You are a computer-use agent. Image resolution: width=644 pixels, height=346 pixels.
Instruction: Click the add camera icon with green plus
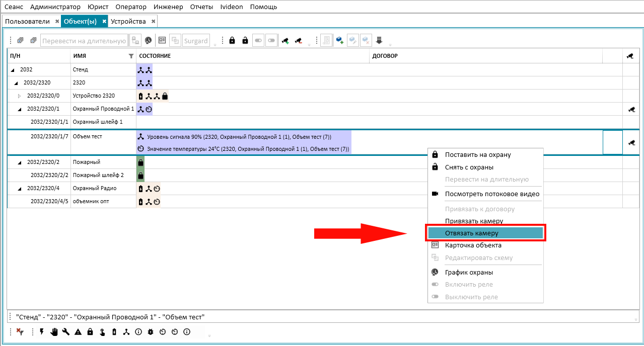tap(285, 41)
